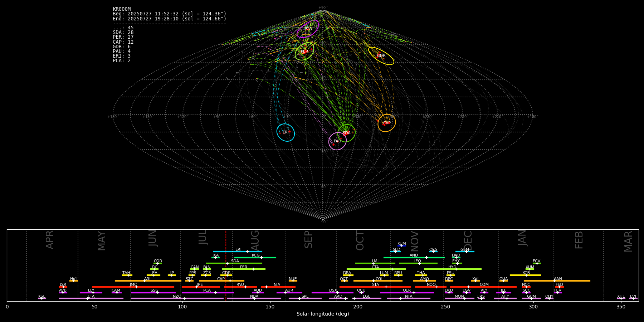Screen dimensions: 644x322
Task: Click the NTA shower label in timeline
Action: (x=409, y=297)
